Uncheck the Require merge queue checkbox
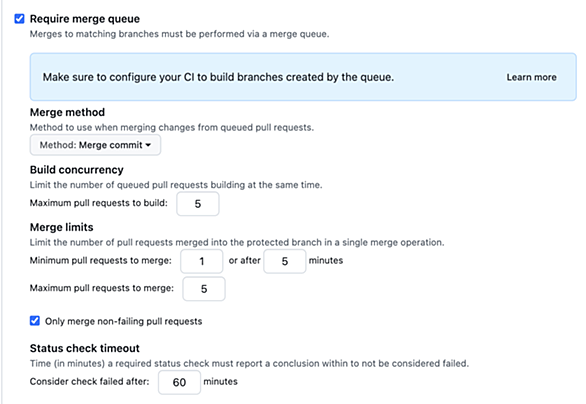The height and width of the screenshot is (404, 586). click(19, 19)
